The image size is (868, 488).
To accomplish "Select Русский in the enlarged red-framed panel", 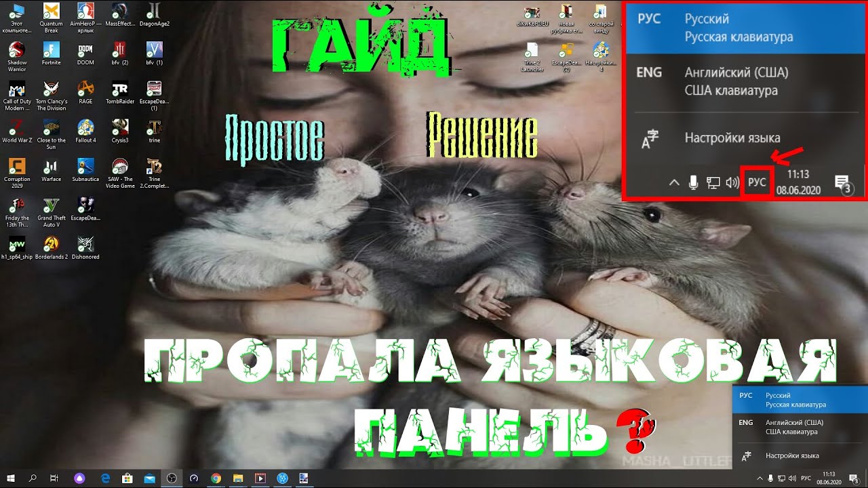I will pyautogui.click(x=745, y=28).
